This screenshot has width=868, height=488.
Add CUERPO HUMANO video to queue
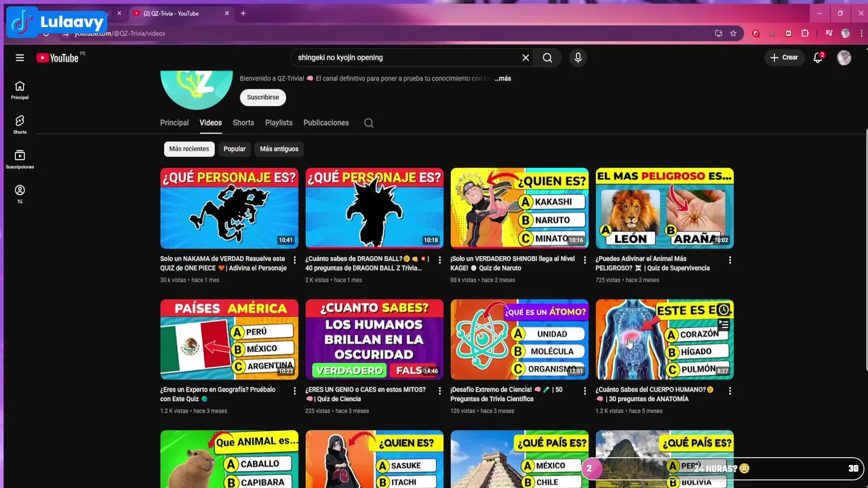pos(724,325)
